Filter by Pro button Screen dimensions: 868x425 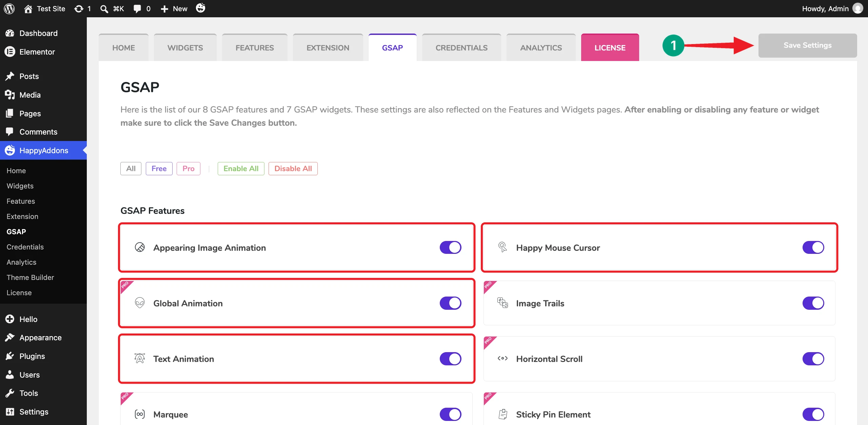click(189, 168)
